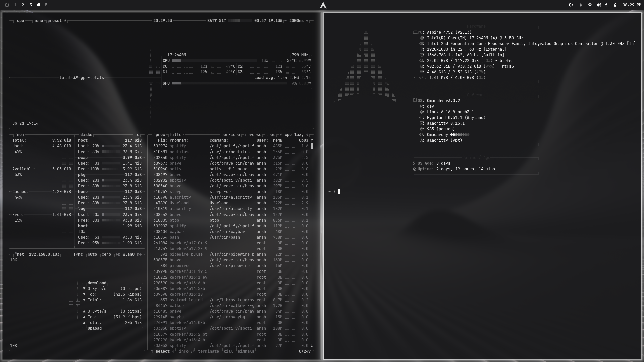Open the BAT battery selector dropdown
Viewport: 644px width, 362px height.
click(212, 21)
